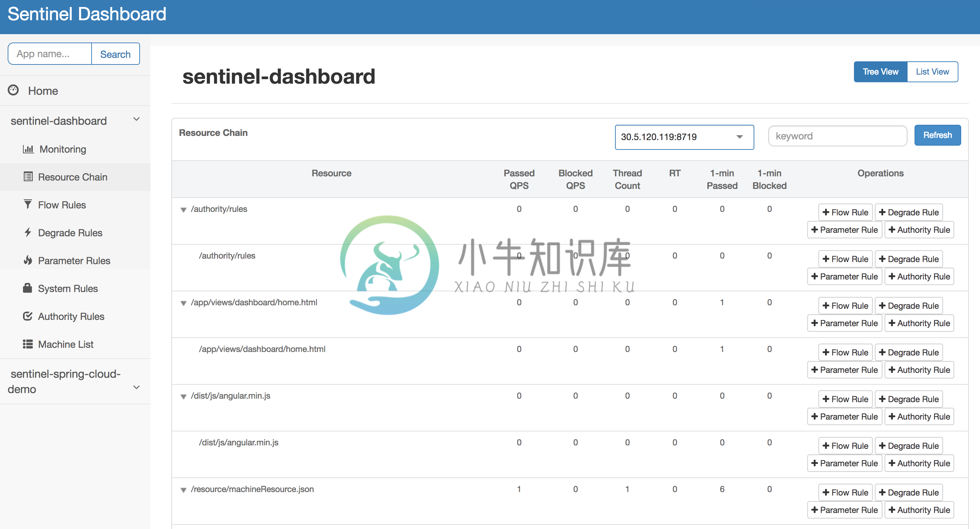This screenshot has width=980, height=529.
Task: Add Parameter Rule for machineResource.json row
Action: click(845, 510)
